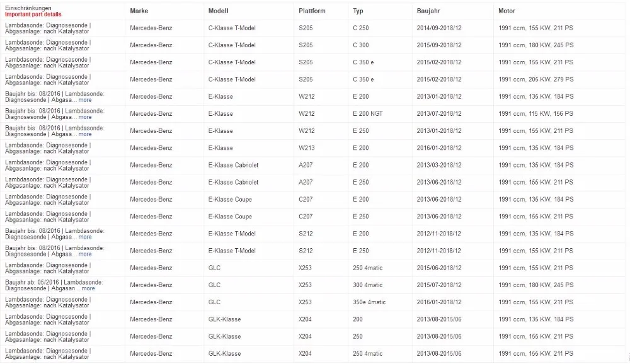Select the GLC 350e 4matic type cell
Image resolution: width=630 pixels, height=364 pixels.
click(369, 302)
